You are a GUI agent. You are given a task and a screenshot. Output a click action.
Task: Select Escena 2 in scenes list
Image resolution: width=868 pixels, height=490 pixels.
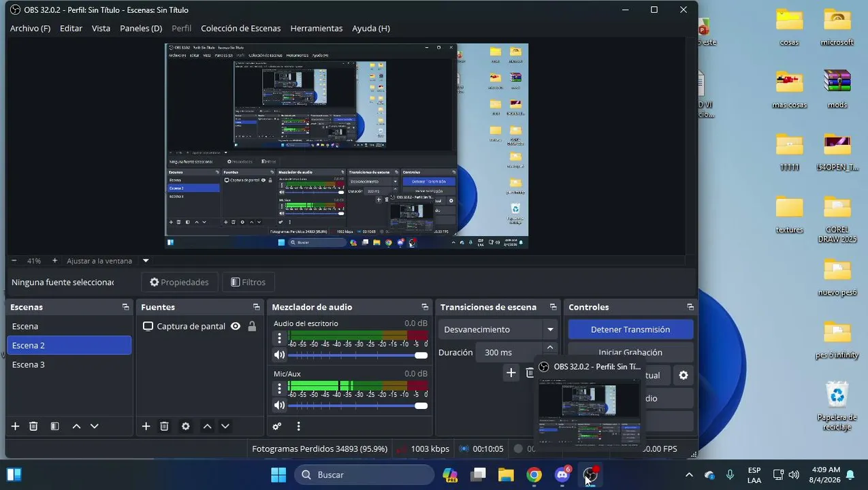[69, 345]
